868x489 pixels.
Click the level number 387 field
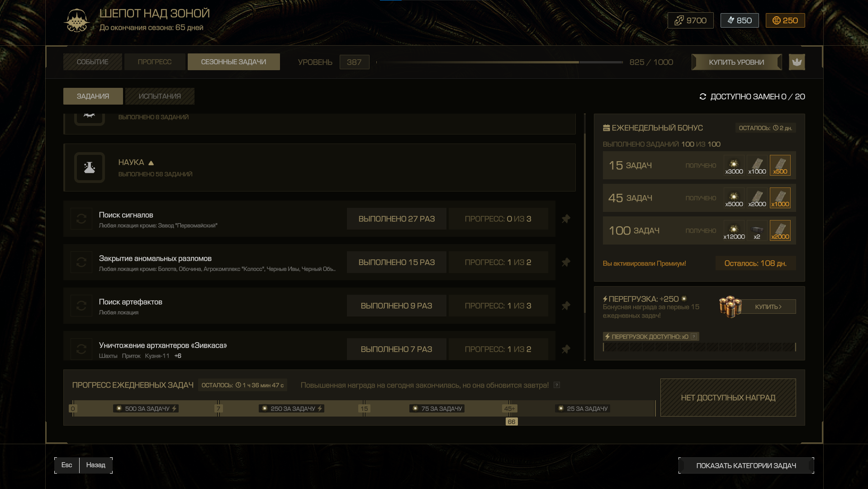tap(354, 62)
